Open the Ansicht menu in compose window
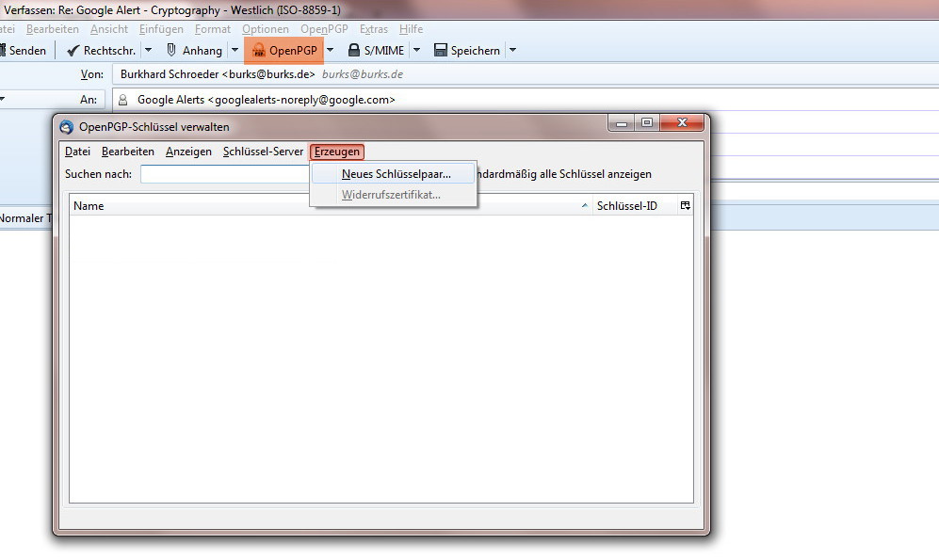 109,29
